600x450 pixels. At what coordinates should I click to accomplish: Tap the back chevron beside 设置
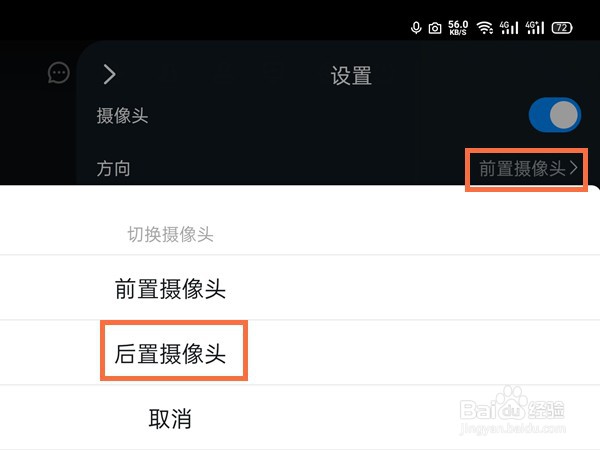coord(109,74)
